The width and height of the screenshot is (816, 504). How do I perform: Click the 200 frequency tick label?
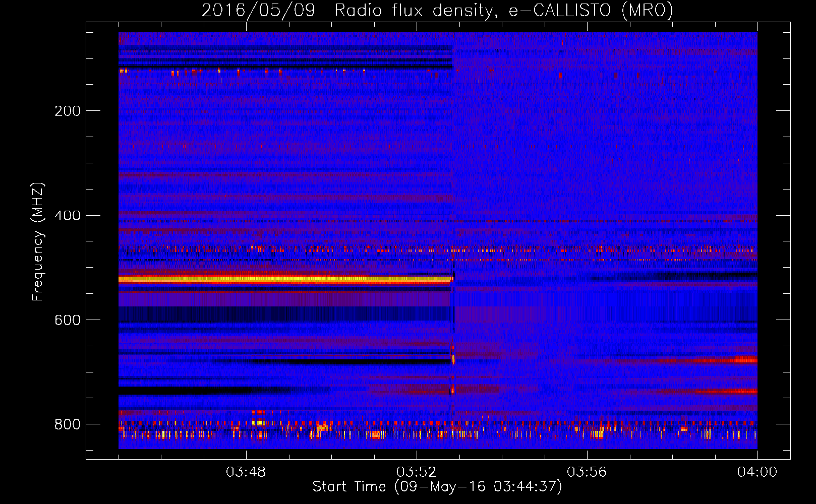coord(68,111)
